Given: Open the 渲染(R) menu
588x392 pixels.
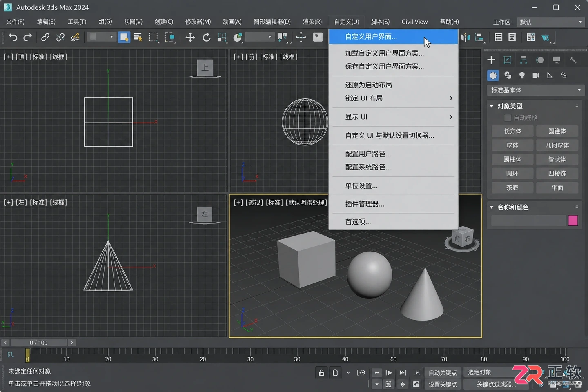Looking at the screenshot, I should coord(312,22).
